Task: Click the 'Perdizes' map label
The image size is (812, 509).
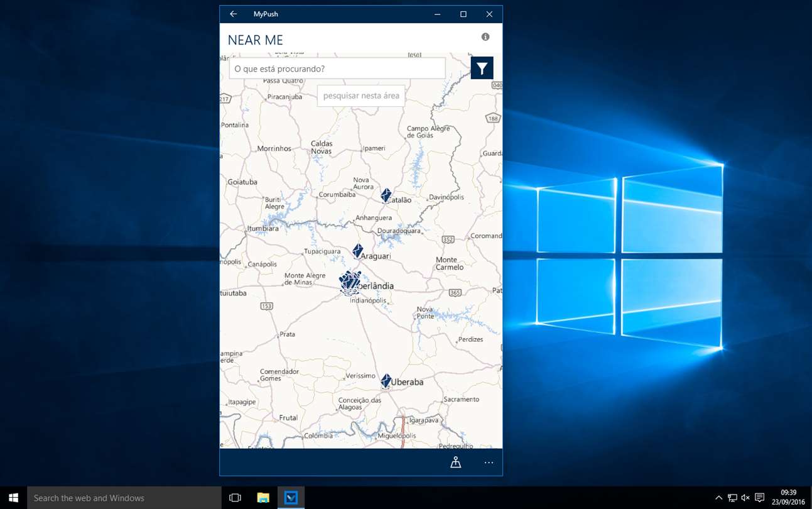Action: 470,339
